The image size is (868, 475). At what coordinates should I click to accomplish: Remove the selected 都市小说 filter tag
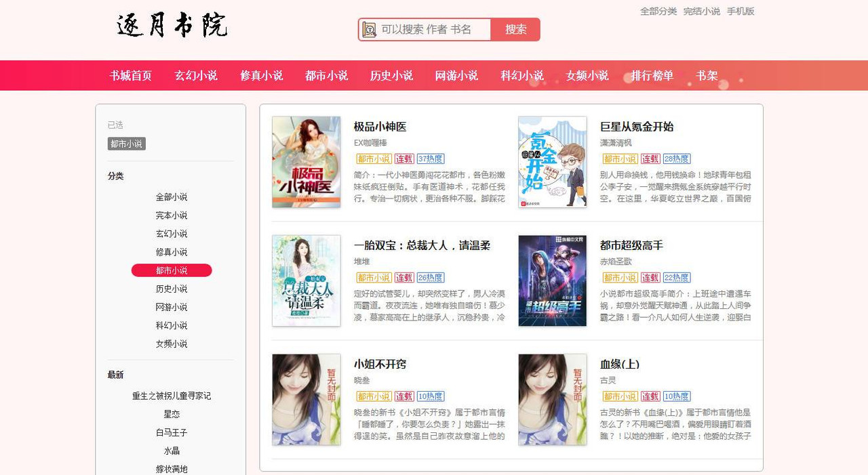(x=127, y=144)
